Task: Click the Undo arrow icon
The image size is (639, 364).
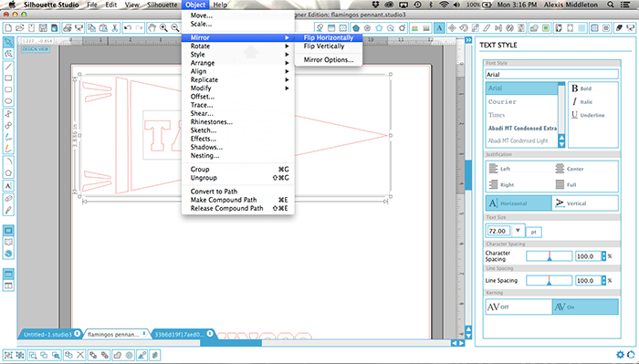Action: pos(128,28)
